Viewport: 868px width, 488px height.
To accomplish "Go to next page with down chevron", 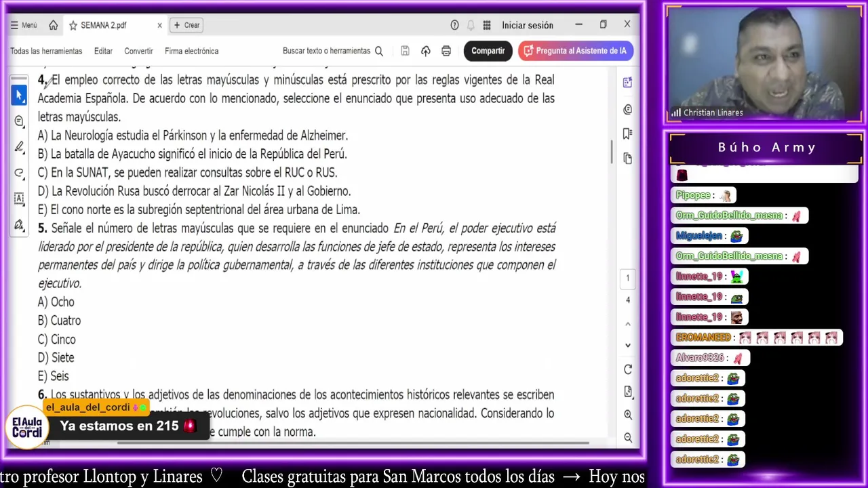I will coord(627,346).
